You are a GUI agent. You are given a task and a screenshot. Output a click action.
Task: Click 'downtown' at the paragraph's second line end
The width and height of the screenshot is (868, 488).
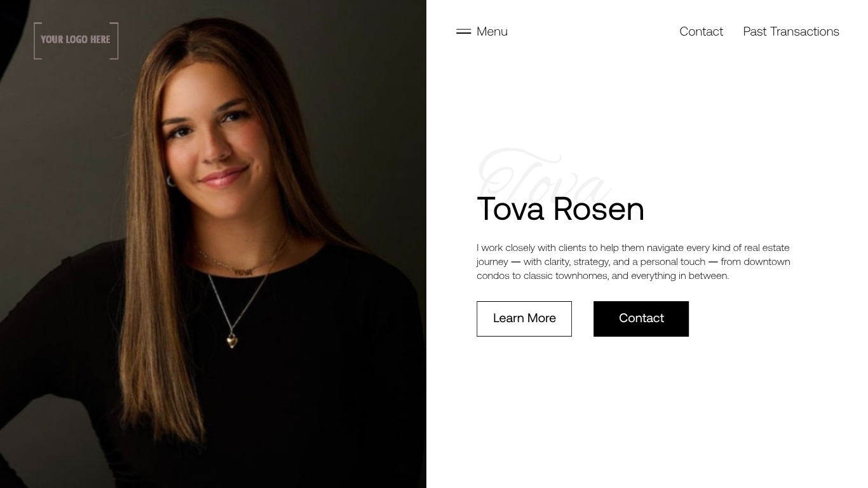(x=767, y=261)
